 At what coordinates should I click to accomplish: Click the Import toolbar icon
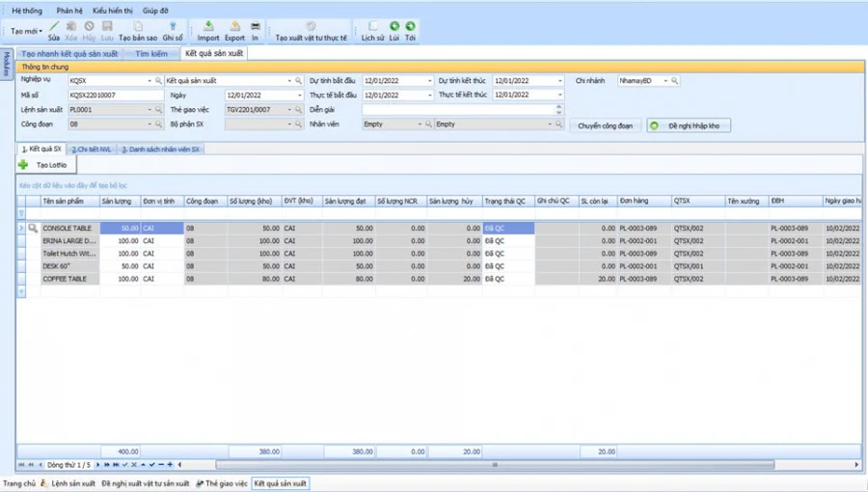click(x=208, y=26)
